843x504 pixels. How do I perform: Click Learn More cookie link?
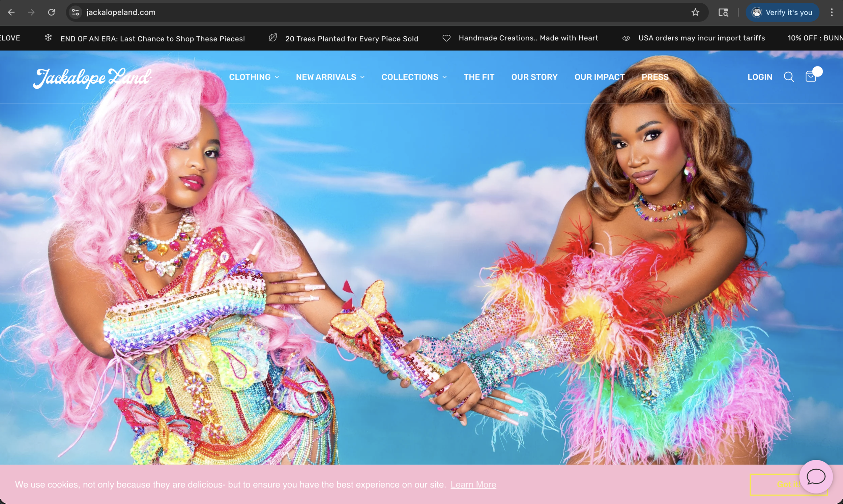point(473,485)
